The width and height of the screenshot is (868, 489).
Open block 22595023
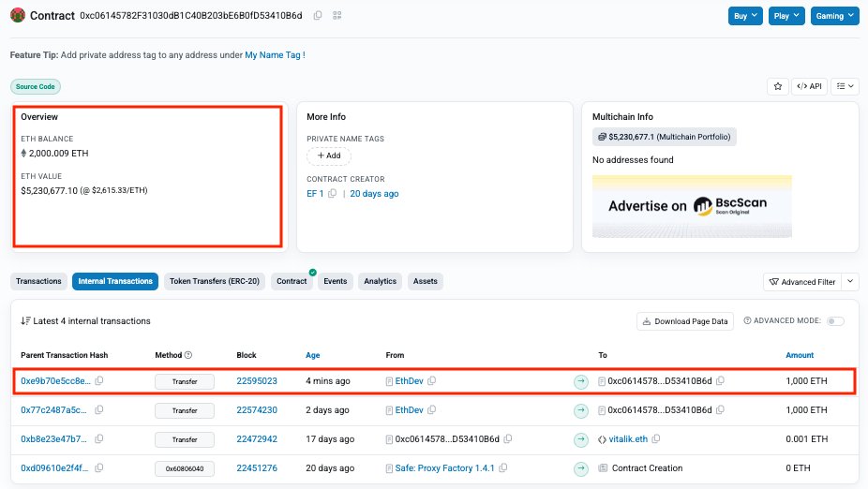(x=257, y=381)
